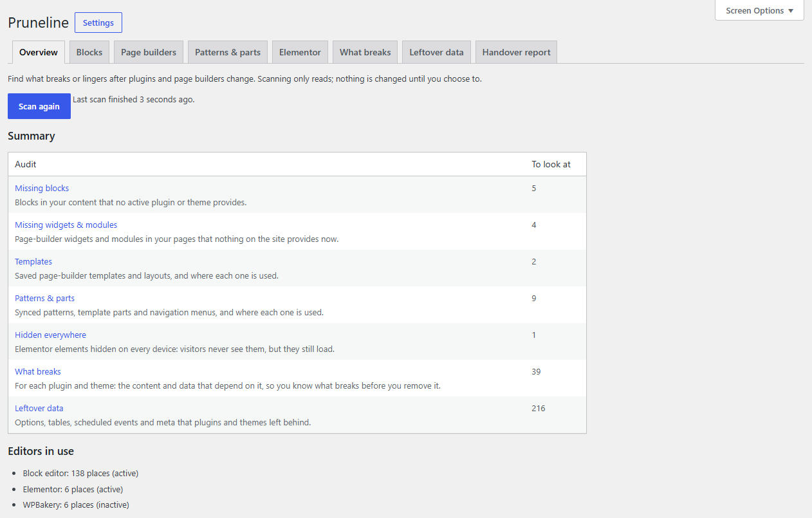This screenshot has height=518, width=812.
Task: Open the What breaks tab
Action: click(x=365, y=52)
